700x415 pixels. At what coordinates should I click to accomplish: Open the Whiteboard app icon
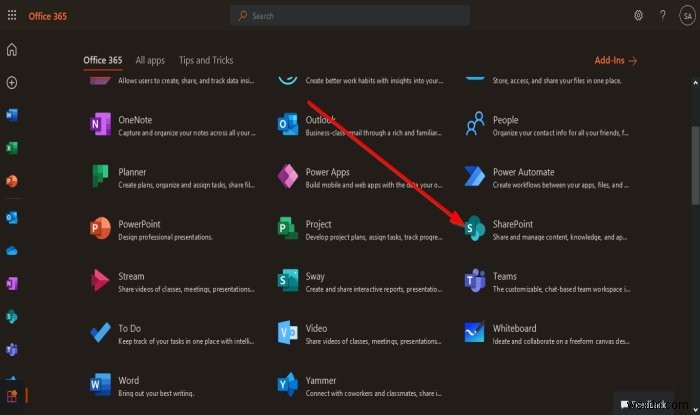[x=475, y=332]
